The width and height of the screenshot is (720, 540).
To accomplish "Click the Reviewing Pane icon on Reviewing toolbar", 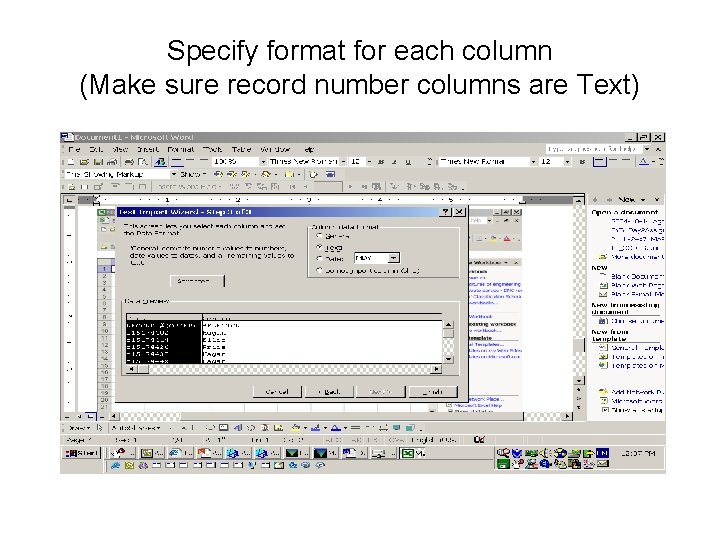I will pos(330,174).
